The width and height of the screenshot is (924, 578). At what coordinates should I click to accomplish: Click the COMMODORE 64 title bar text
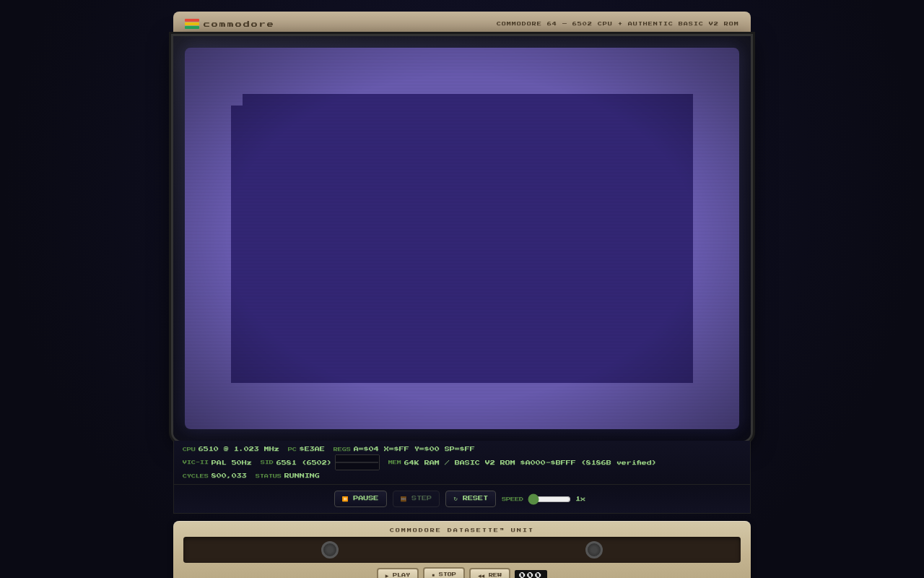(617, 23)
